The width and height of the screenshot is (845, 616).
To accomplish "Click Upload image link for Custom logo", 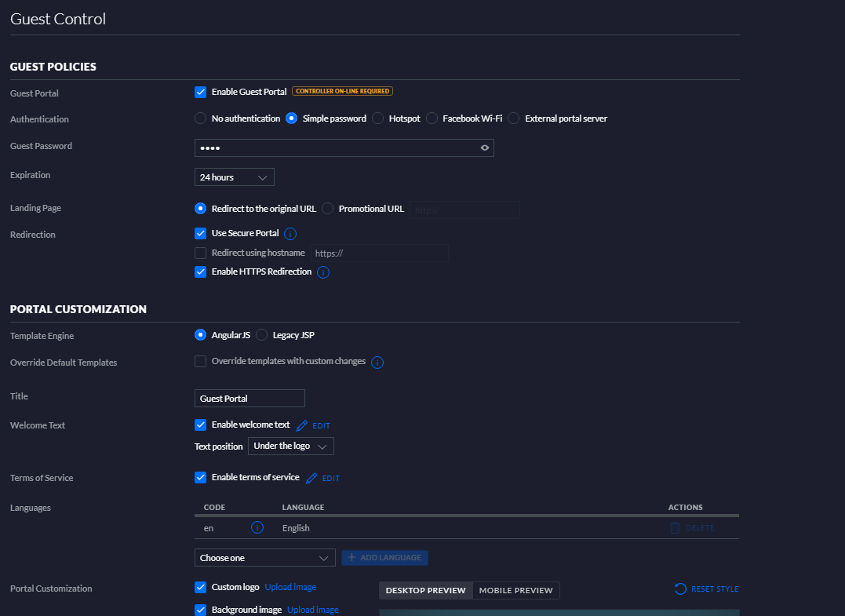I will 290,587.
